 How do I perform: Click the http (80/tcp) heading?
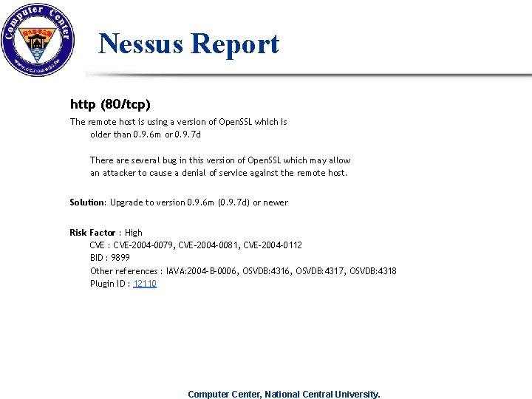coord(110,104)
